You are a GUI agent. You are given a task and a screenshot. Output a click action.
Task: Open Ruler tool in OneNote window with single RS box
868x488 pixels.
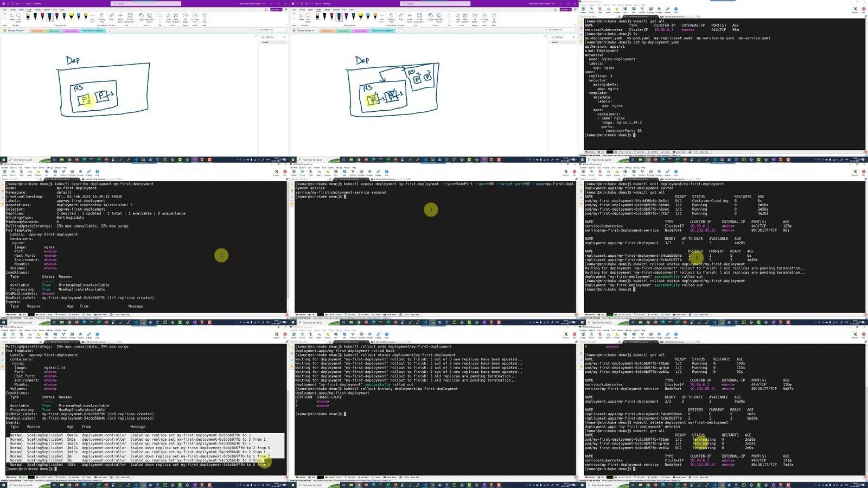tap(111, 17)
